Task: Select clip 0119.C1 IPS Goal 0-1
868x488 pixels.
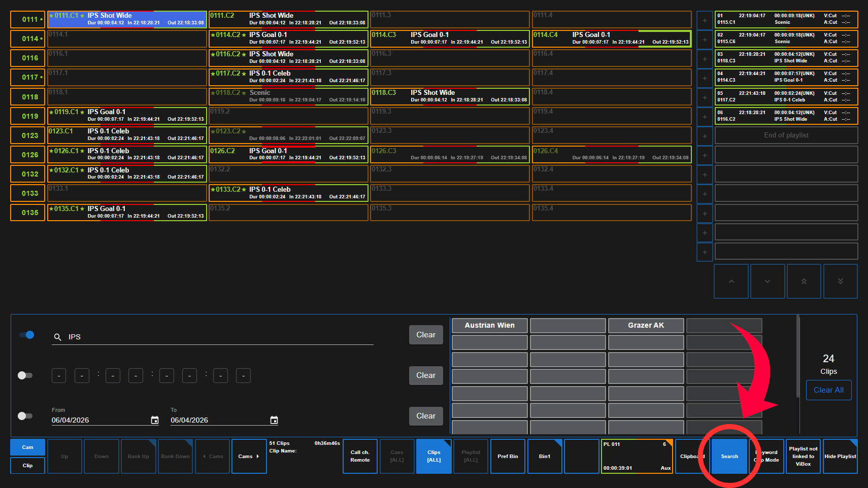Action: click(x=127, y=116)
